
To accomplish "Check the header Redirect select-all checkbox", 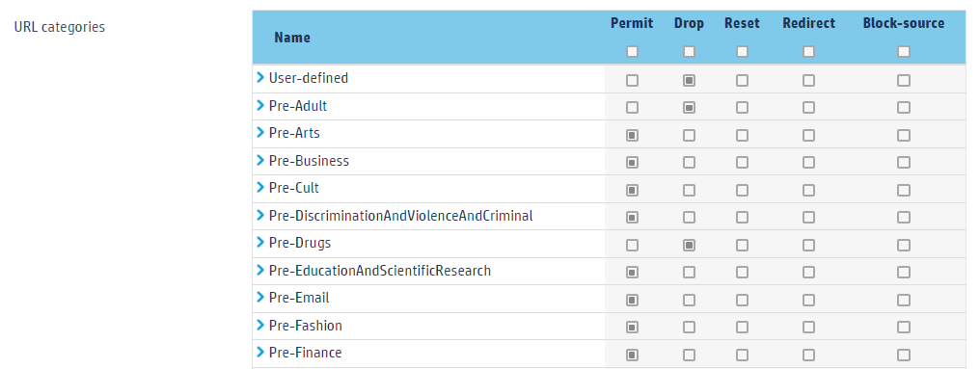I will pos(808,51).
